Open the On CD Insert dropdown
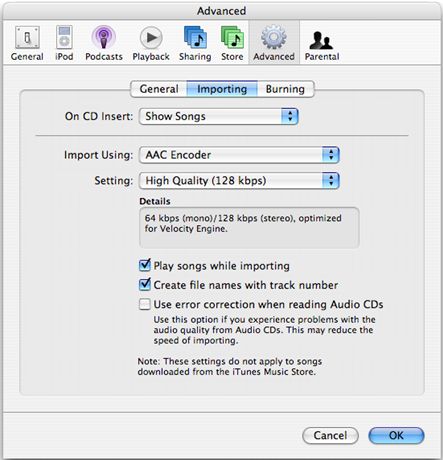The height and width of the screenshot is (460, 443). [219, 116]
